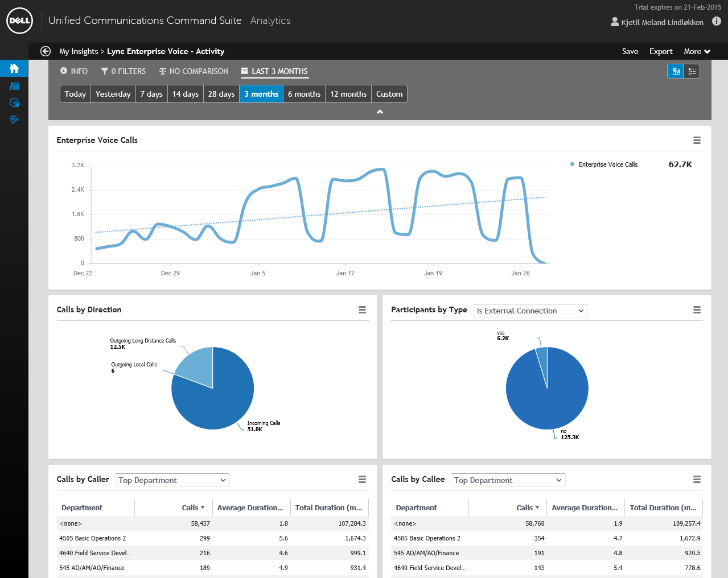Open the INFO section
728x578 pixels.
(74, 71)
